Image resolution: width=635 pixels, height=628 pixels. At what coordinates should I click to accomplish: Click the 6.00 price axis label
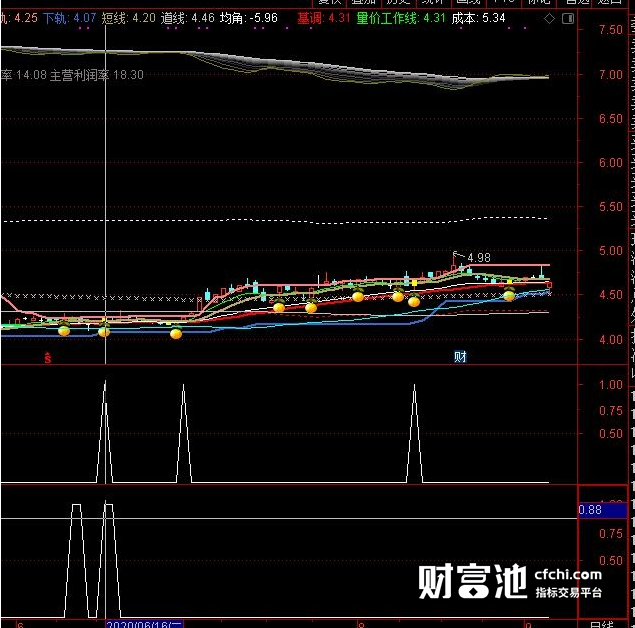(611, 163)
